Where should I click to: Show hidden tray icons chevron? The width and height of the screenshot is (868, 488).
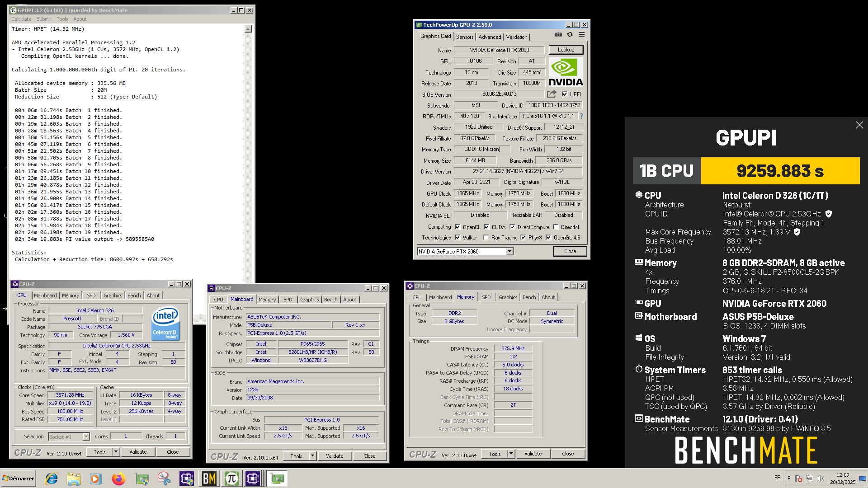click(789, 478)
